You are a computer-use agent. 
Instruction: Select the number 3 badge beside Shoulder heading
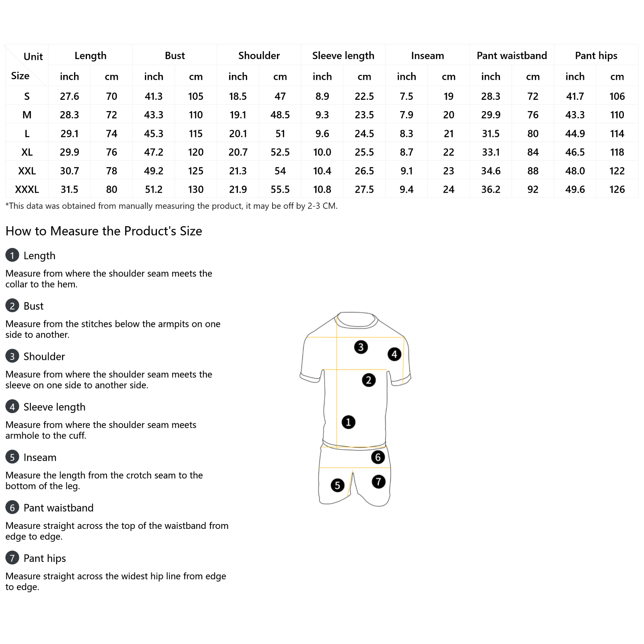(x=12, y=356)
